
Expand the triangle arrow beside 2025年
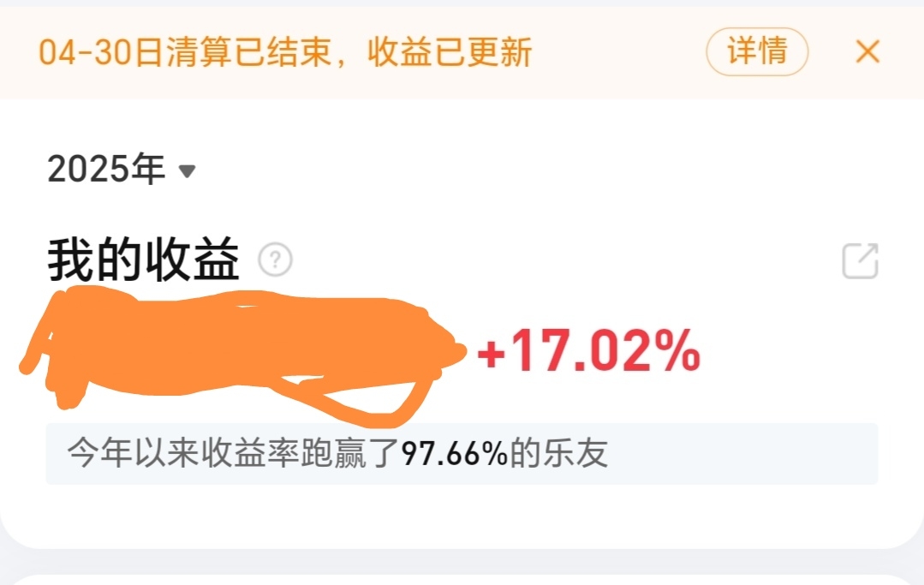tap(187, 171)
